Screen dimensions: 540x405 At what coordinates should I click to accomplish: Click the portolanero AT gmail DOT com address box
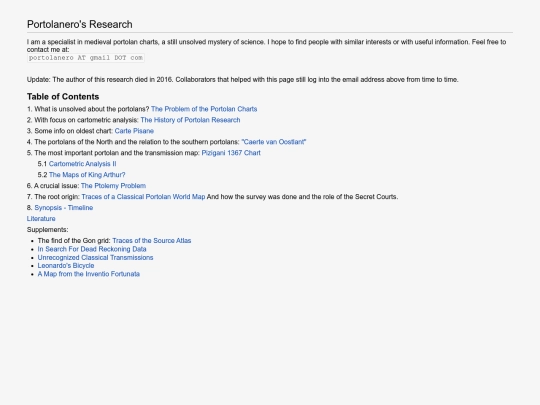[86, 58]
